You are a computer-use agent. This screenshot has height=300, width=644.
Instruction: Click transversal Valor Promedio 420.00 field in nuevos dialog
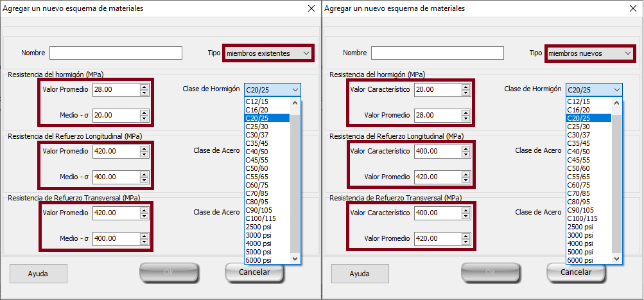[437, 238]
